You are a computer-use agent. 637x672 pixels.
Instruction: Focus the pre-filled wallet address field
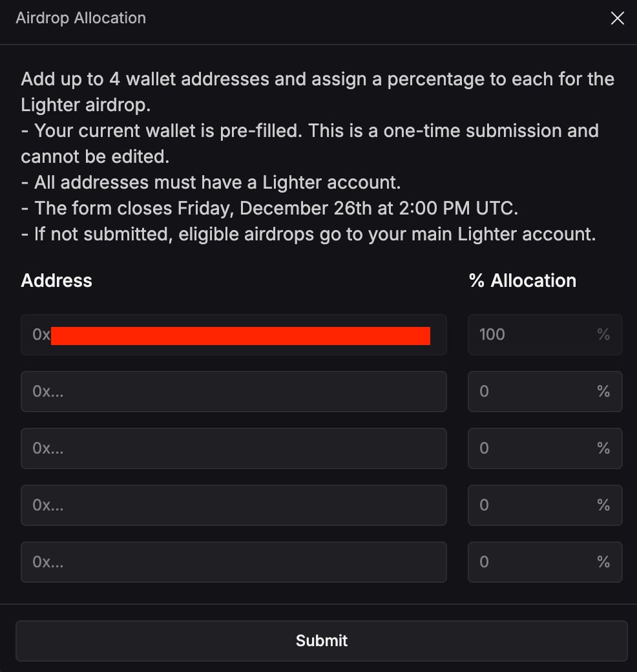(233, 335)
